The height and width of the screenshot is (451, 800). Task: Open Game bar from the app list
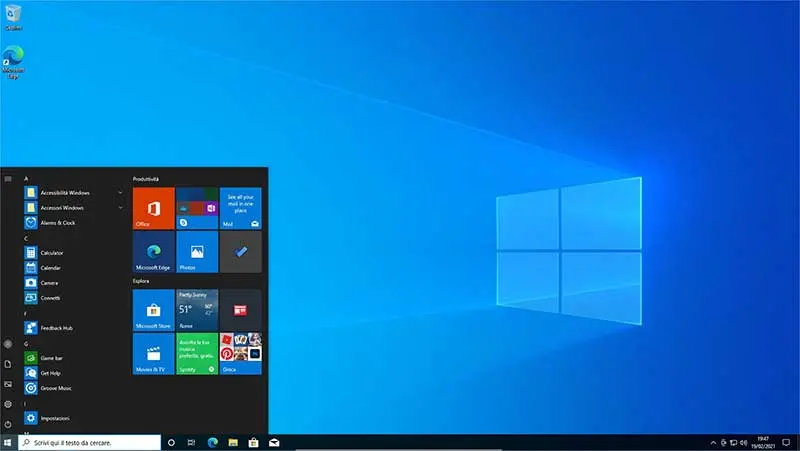pyautogui.click(x=74, y=358)
